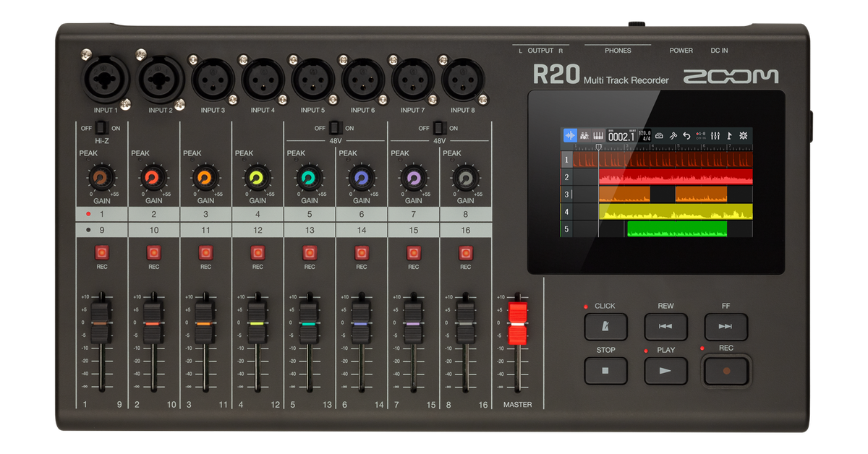The width and height of the screenshot is (868, 454).
Task: Click the red MASTER fader cap
Action: tap(518, 323)
